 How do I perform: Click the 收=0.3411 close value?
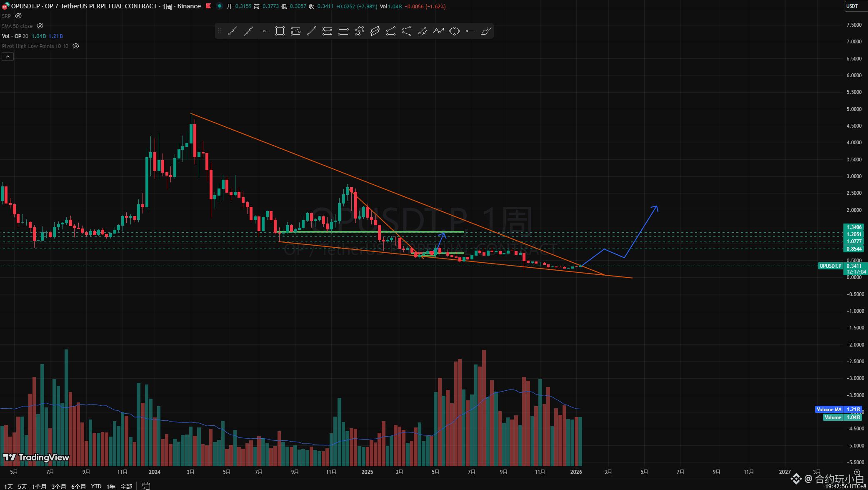321,6
